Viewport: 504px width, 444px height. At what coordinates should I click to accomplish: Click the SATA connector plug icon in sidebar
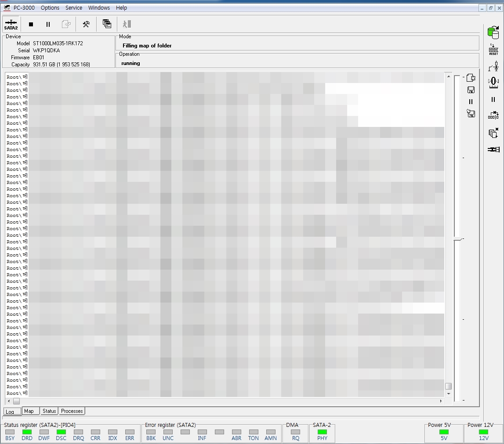(x=493, y=149)
